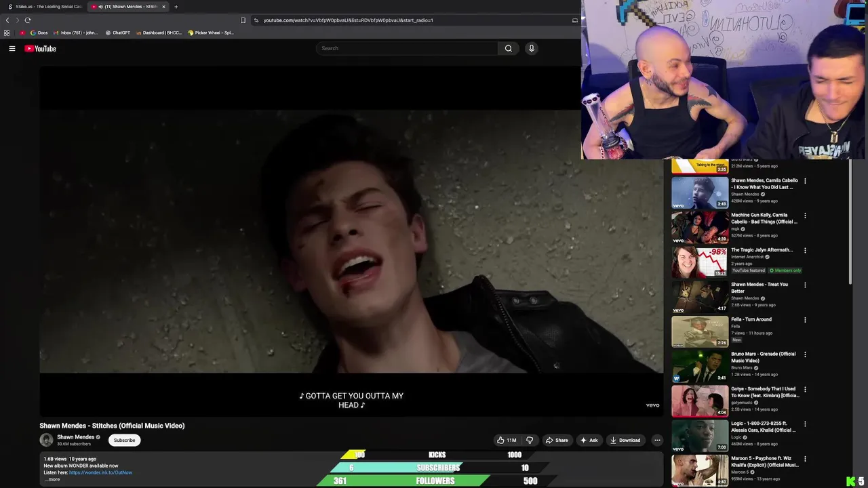
Task: Open the Picker Wheel bookmark
Action: point(210,33)
